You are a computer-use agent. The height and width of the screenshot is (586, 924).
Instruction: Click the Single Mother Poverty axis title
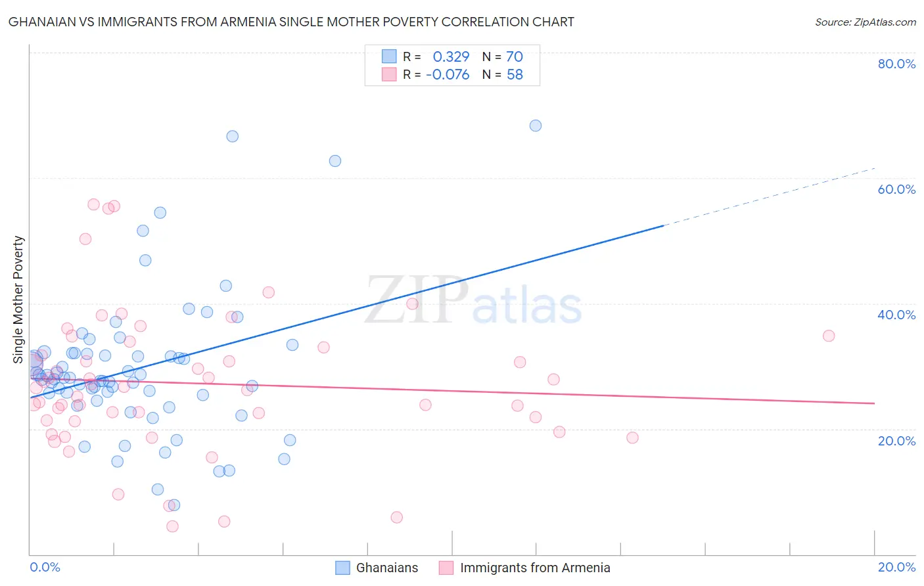(x=18, y=300)
